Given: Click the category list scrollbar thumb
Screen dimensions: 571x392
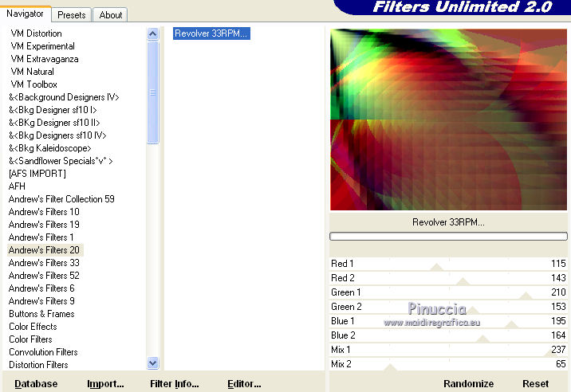Looking at the screenshot, I should coord(153,92).
